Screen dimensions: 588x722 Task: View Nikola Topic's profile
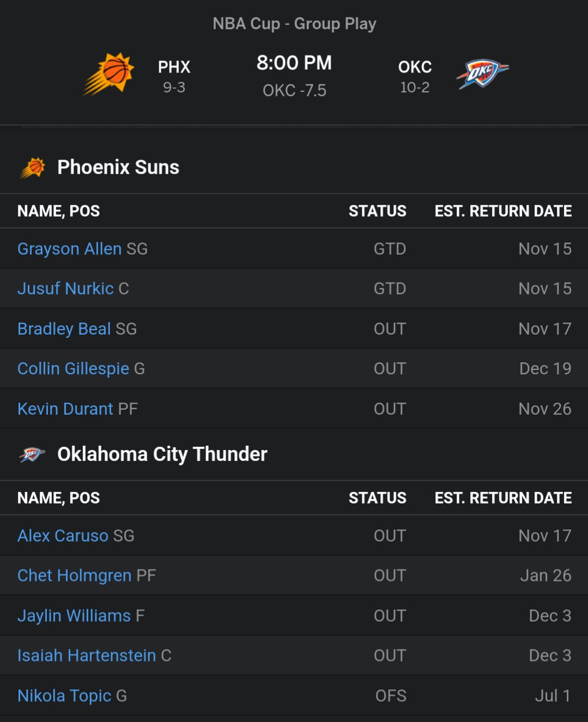tap(64, 696)
